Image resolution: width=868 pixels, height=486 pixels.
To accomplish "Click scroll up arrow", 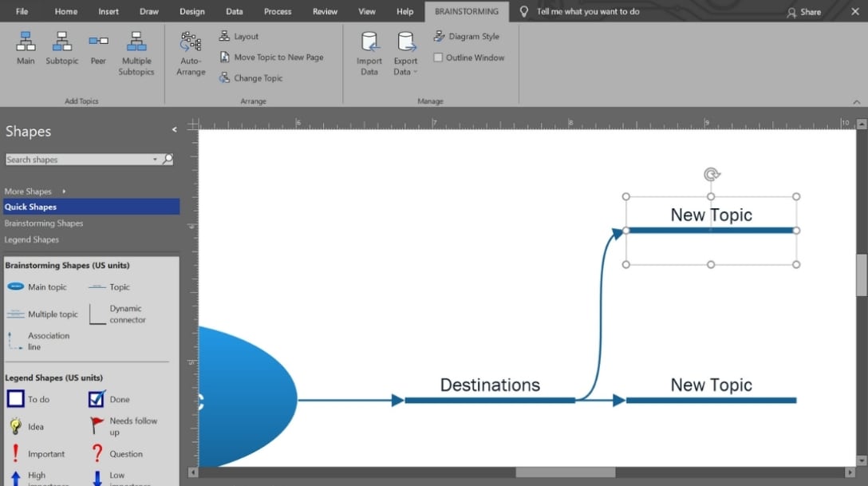I will pyautogui.click(x=862, y=124).
